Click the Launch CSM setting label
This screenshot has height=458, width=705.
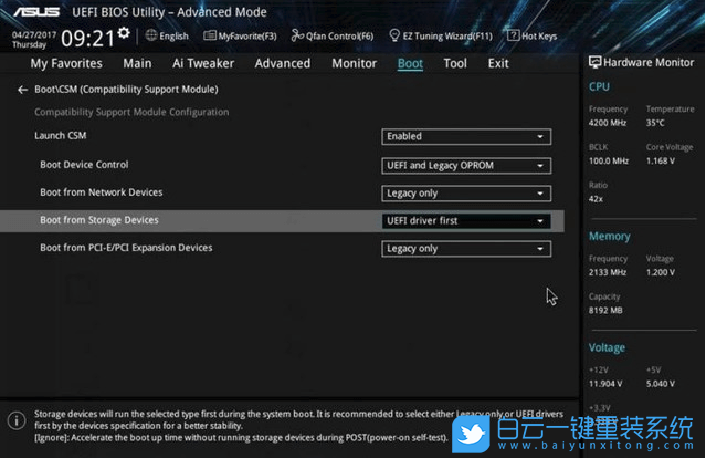click(60, 136)
